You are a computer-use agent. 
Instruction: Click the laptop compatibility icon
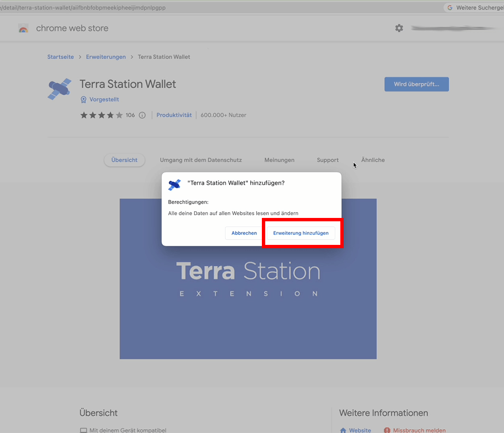click(x=84, y=431)
